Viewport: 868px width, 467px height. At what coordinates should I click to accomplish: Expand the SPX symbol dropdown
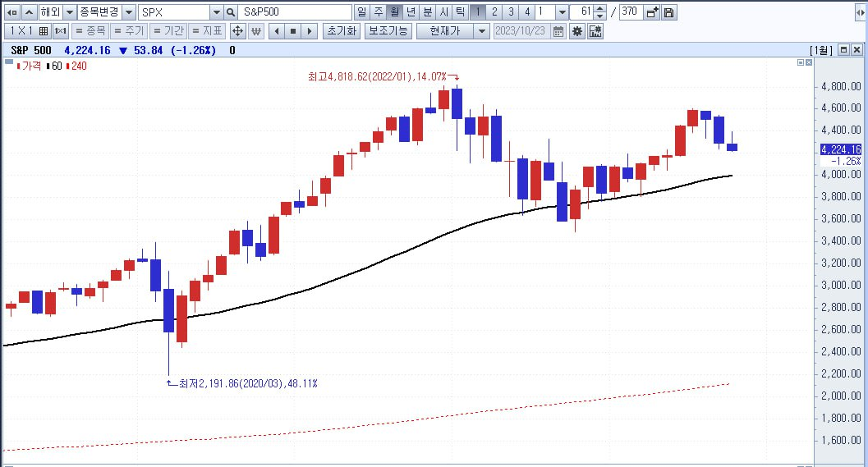217,12
